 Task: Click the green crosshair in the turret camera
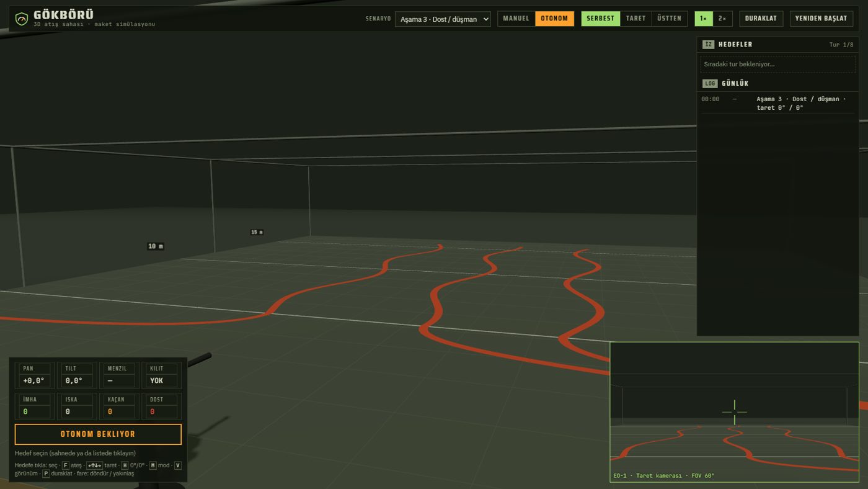735,412
